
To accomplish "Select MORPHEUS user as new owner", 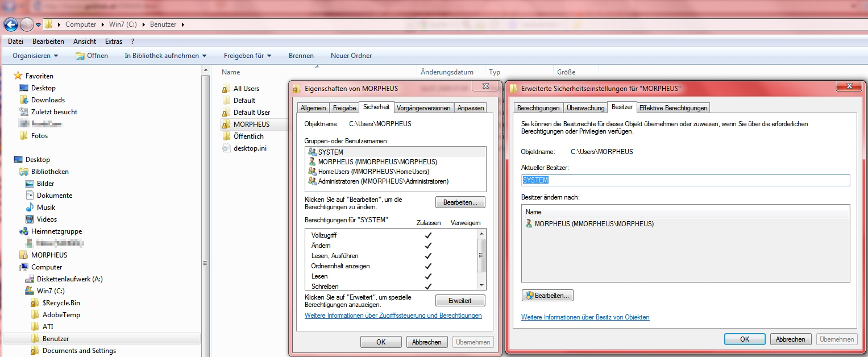I will [x=594, y=224].
